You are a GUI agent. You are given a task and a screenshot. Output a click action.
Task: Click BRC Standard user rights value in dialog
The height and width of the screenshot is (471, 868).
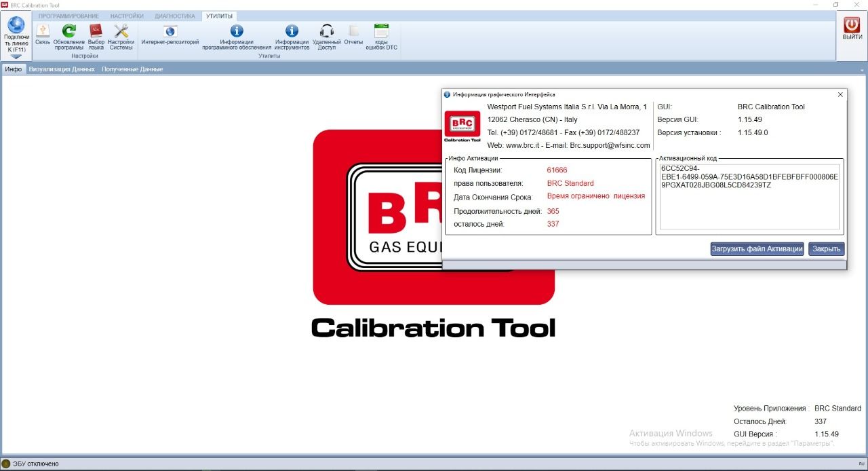(570, 183)
